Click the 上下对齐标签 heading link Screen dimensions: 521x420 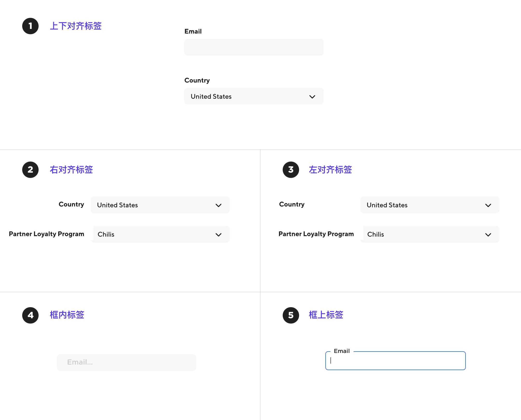(75, 26)
